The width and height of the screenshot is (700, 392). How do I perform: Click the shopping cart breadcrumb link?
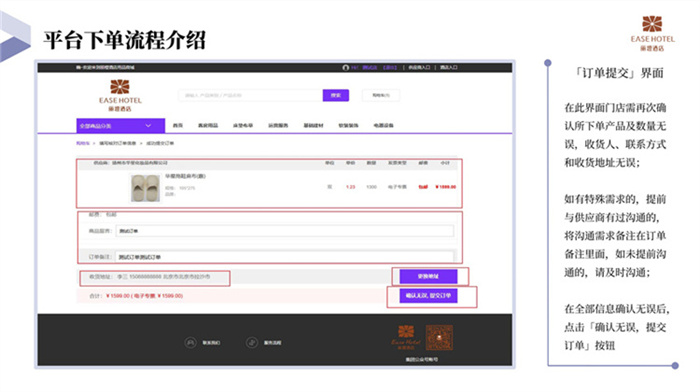(83, 143)
